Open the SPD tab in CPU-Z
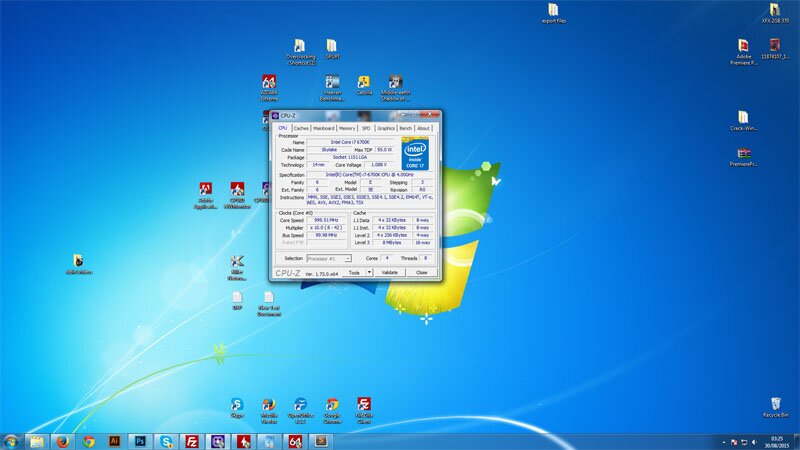800x450 pixels. click(x=366, y=128)
